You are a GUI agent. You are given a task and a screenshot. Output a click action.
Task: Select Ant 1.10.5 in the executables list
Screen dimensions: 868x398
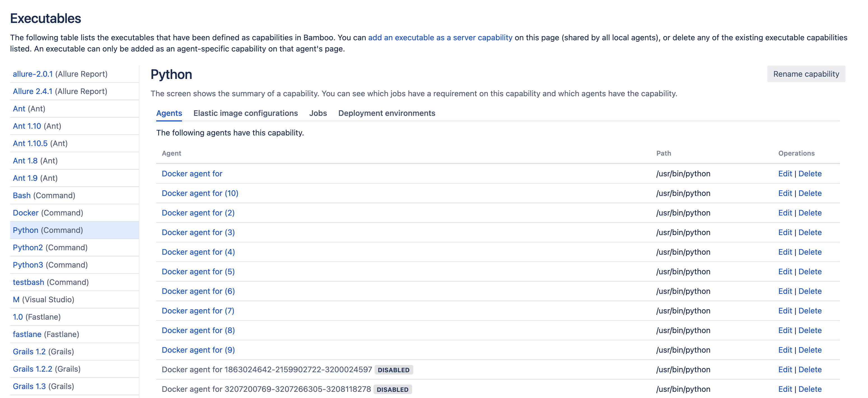tap(30, 143)
